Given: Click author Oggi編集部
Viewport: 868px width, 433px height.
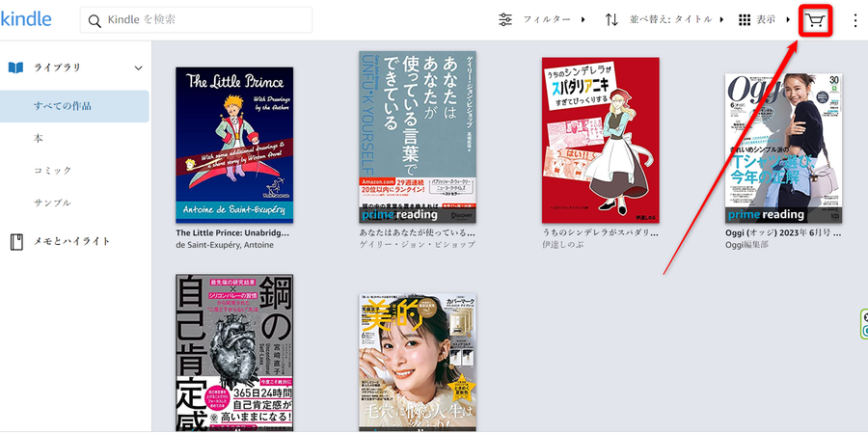Looking at the screenshot, I should 746,245.
